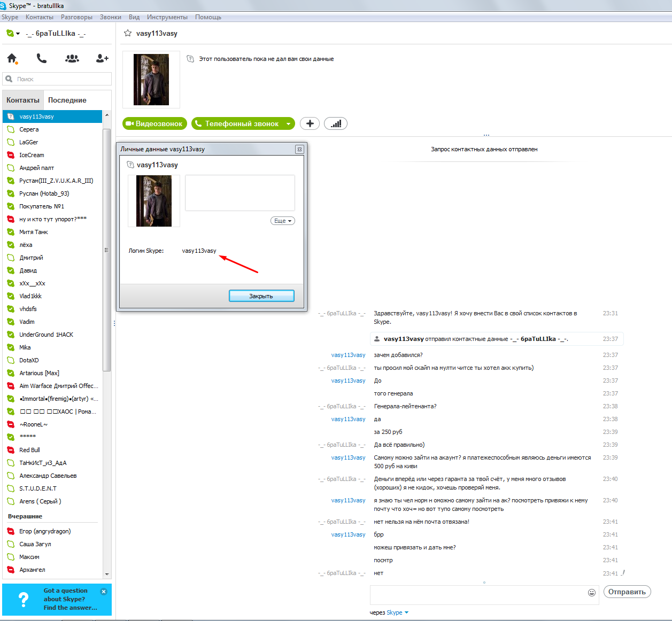672x621 pixels.
Task: Click the profile dialog mood text box
Action: click(240, 193)
